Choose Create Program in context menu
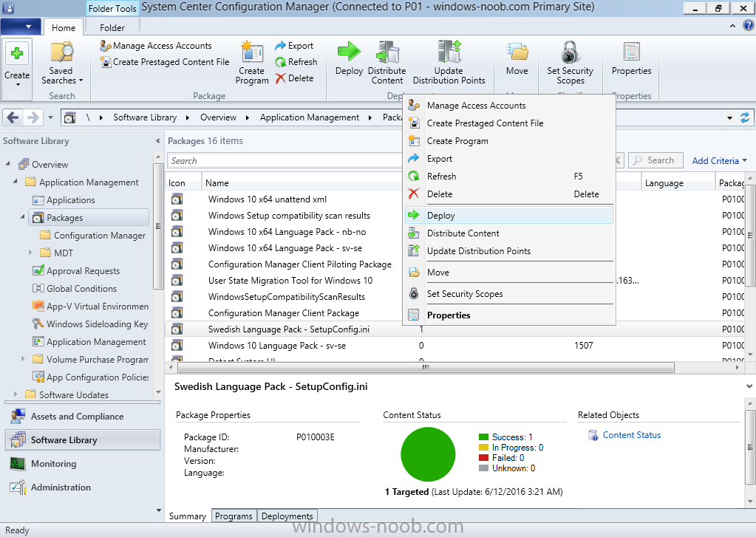This screenshot has height=537, width=756. [509, 141]
